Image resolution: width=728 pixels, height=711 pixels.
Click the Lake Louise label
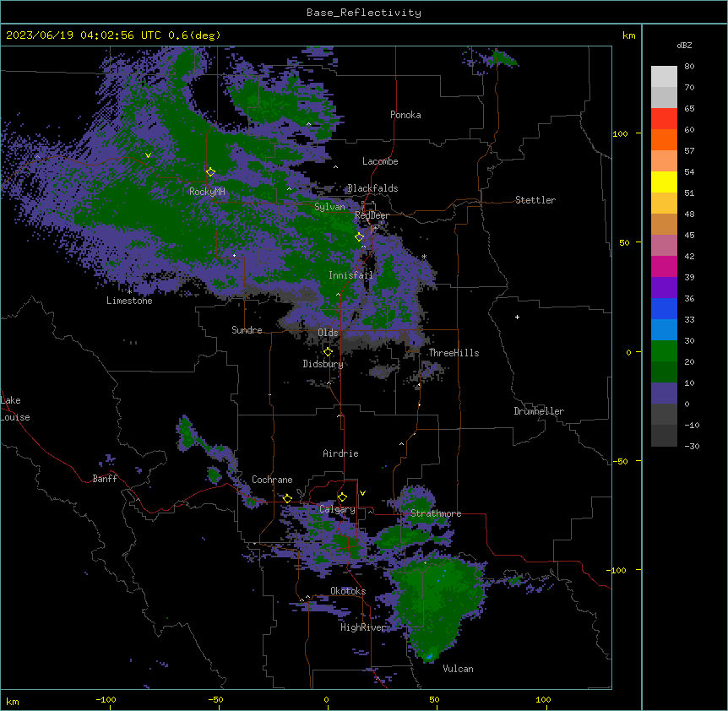click(15, 409)
